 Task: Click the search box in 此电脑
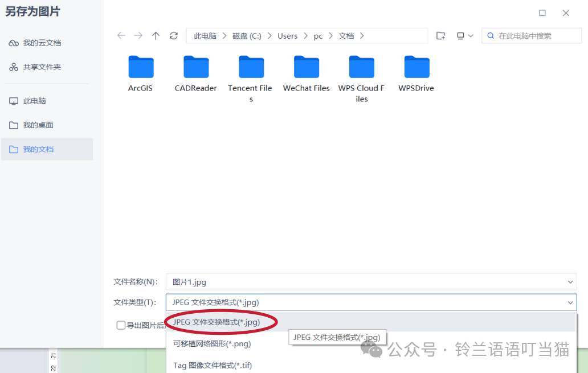pyautogui.click(x=532, y=36)
